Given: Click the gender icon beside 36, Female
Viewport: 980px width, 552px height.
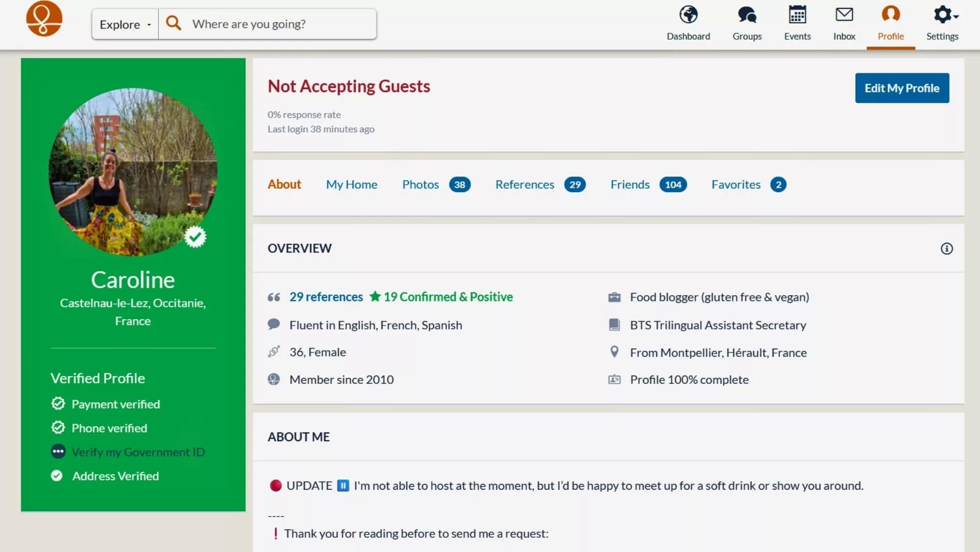Looking at the screenshot, I should [x=274, y=351].
